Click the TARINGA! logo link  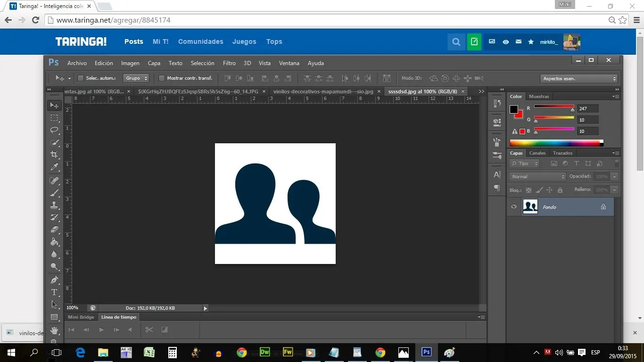click(x=81, y=41)
